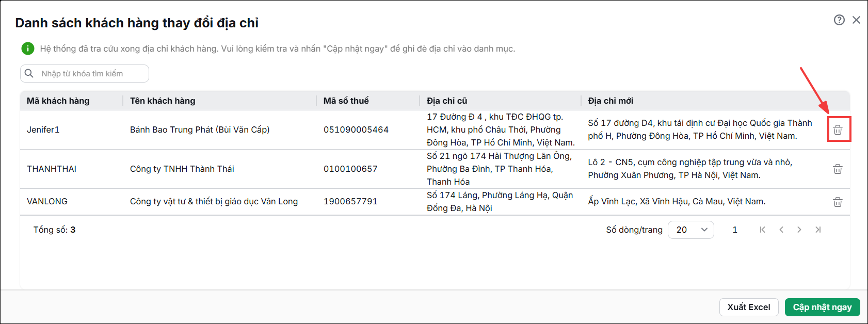
Task: Go to the first page
Action: pos(763,230)
